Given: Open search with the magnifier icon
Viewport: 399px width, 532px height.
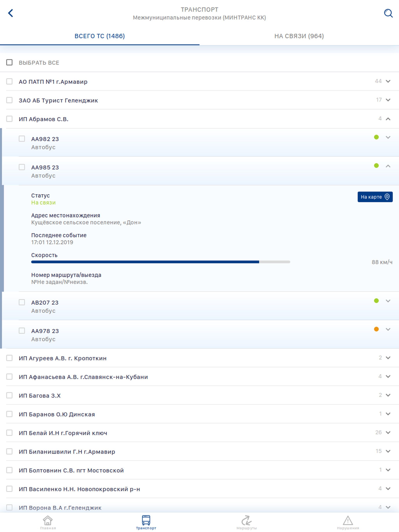Looking at the screenshot, I should (388, 13).
